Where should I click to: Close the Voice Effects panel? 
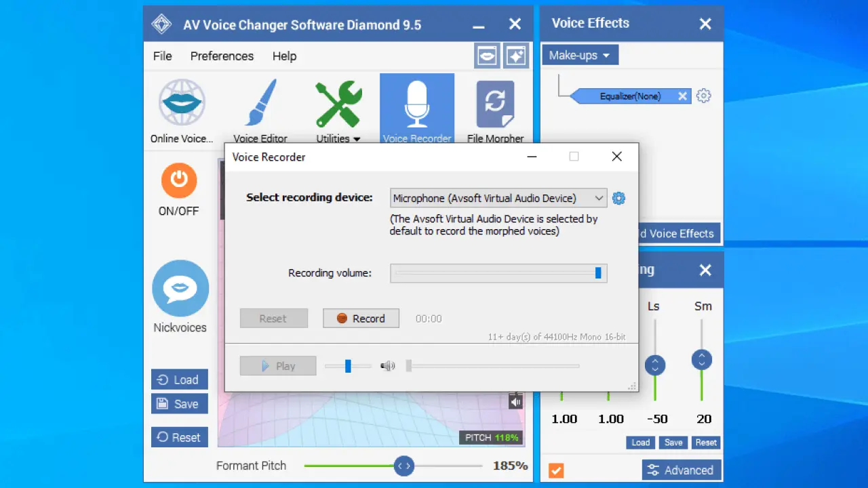(705, 24)
